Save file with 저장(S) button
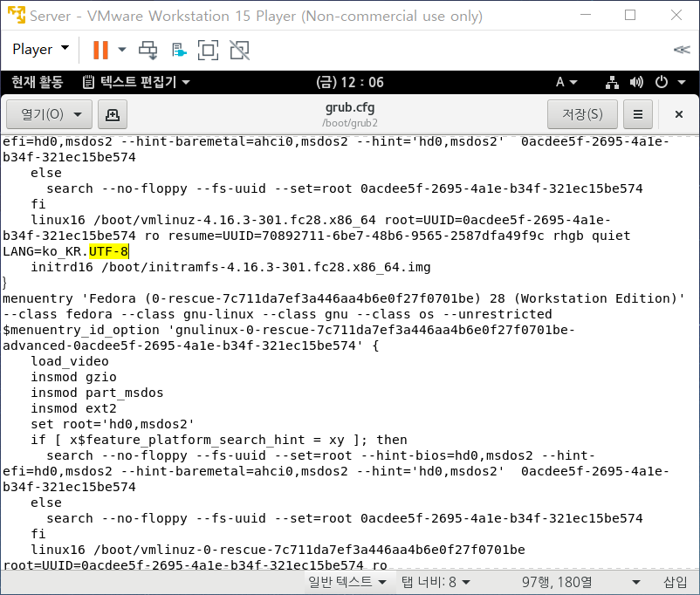Screen dimensions: 700x595 point(582,114)
